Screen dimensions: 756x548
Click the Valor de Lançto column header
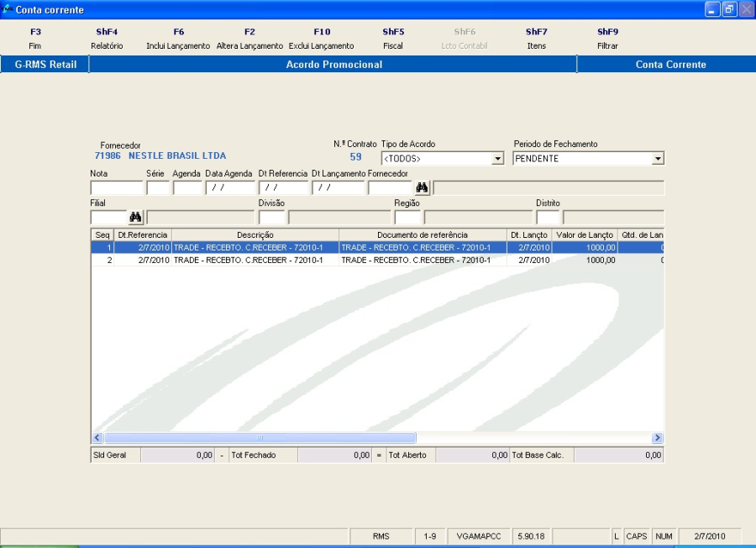tap(585, 235)
